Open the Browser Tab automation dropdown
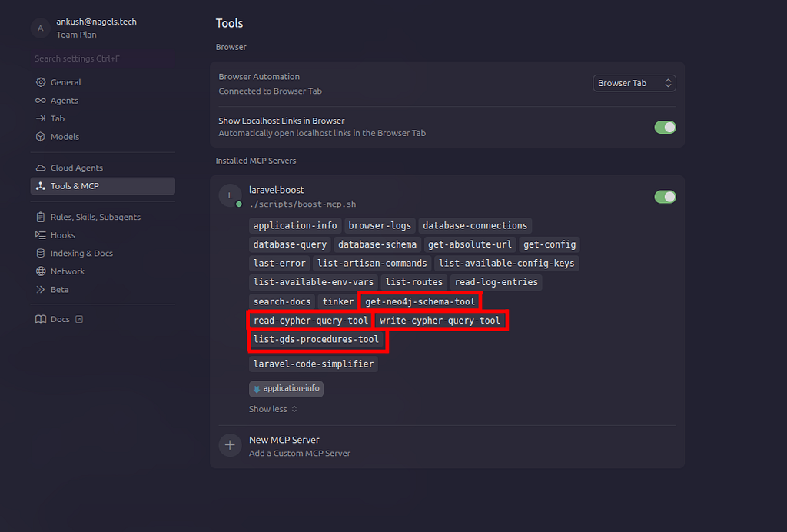The height and width of the screenshot is (532, 787). click(634, 83)
